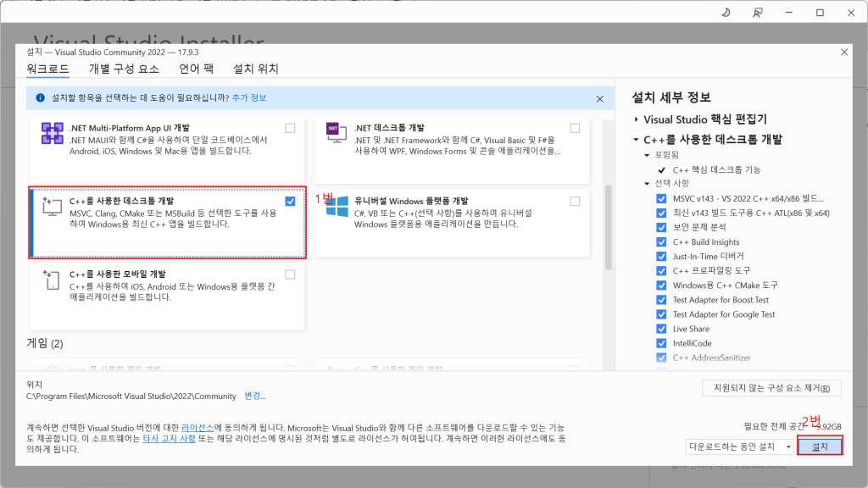Minimize the Visual Studio Installer window
Viewport: 868px width, 488px height.
click(x=789, y=12)
